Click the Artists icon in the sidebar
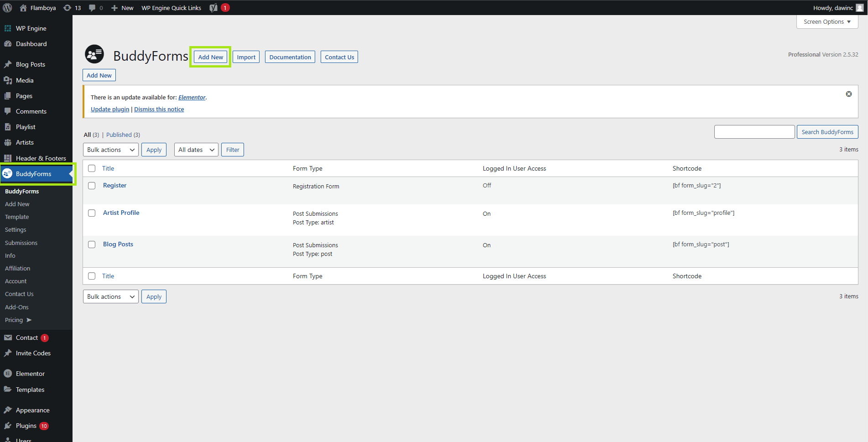 (8, 142)
